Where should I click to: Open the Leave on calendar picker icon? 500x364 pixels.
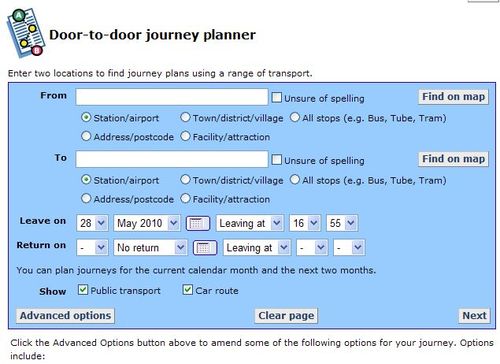point(198,223)
